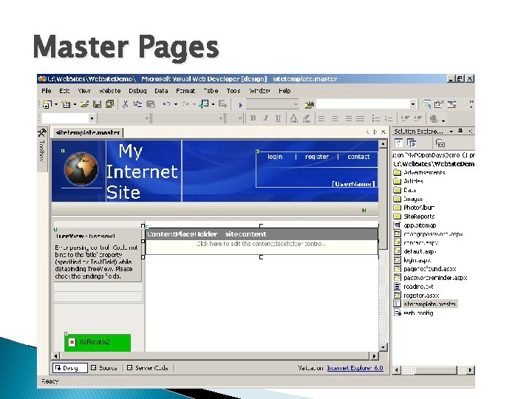Click the contact link in the page header
The image size is (532, 399).
point(358,157)
